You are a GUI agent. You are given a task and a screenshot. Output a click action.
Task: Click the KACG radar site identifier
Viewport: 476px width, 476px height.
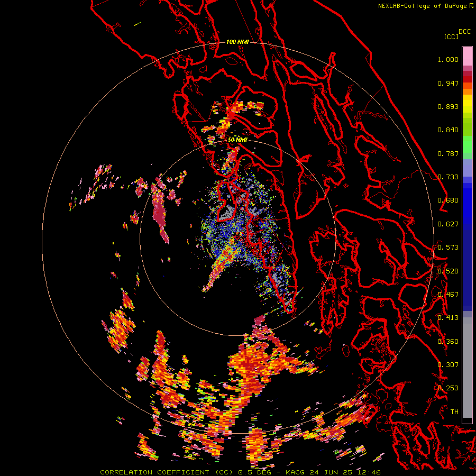(x=295, y=472)
